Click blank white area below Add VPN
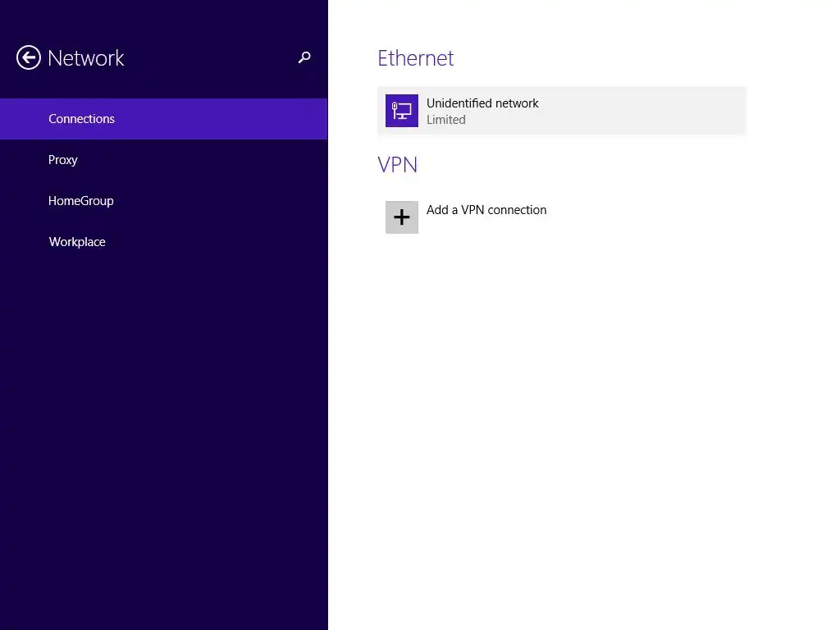This screenshot has width=840, height=630. click(x=574, y=410)
